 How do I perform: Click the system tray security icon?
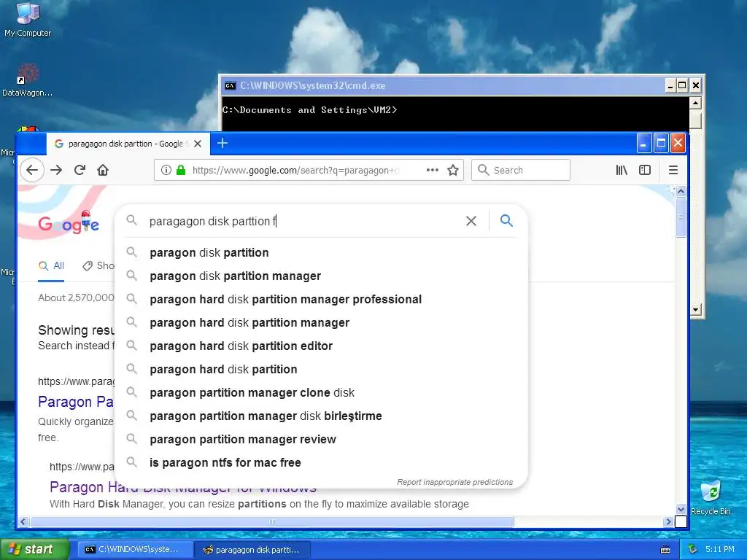coord(693,549)
